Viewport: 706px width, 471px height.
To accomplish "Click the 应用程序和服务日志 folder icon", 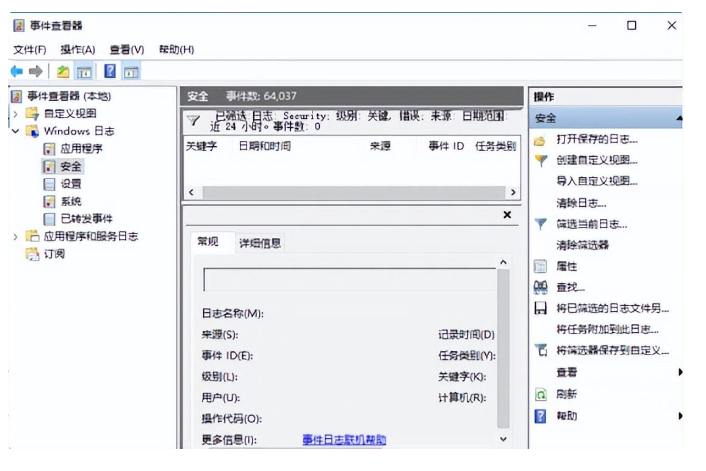I will click(32, 236).
